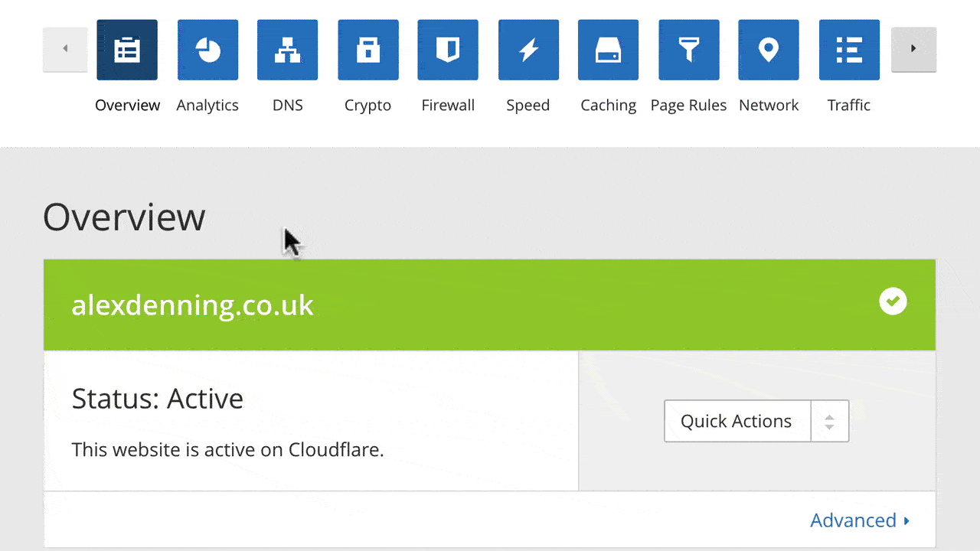This screenshot has width=980, height=551.
Task: Select the Network label
Action: 769,106
